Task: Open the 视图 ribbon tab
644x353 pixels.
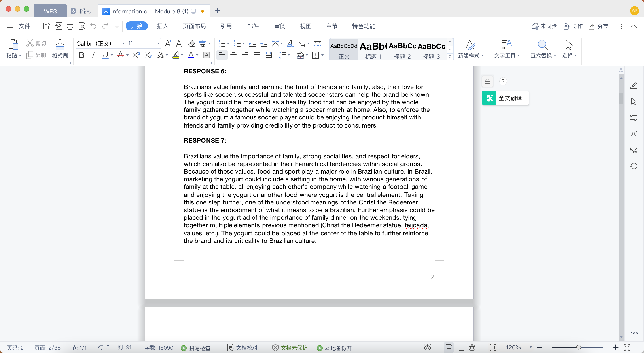Action: coord(306,26)
